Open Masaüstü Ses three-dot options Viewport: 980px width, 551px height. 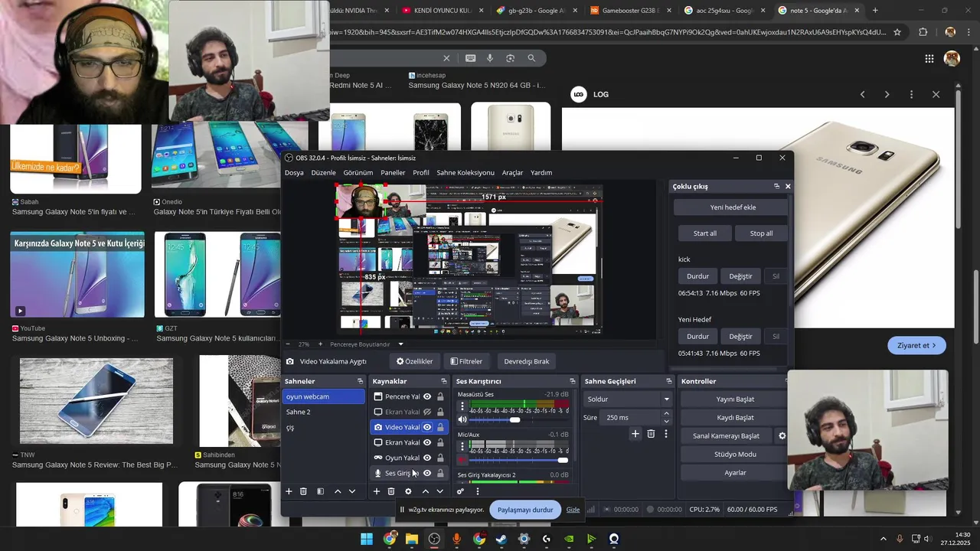pyautogui.click(x=462, y=407)
